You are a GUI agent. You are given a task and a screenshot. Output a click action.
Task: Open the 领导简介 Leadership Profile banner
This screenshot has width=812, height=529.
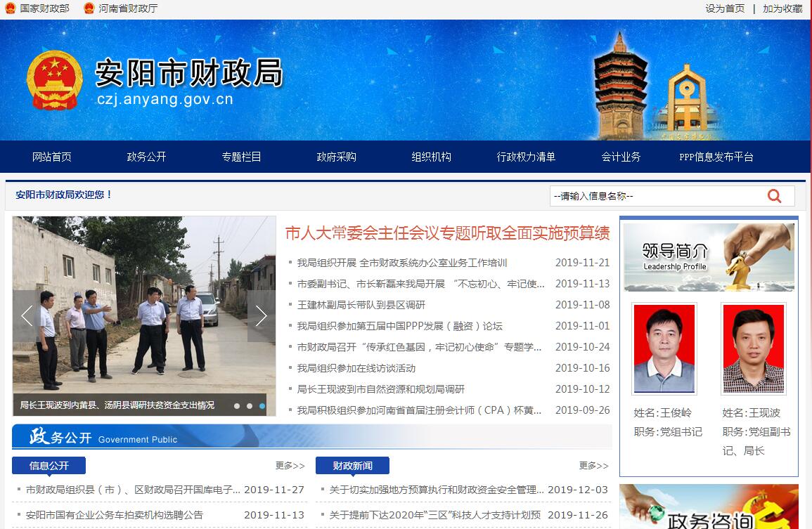pos(709,257)
